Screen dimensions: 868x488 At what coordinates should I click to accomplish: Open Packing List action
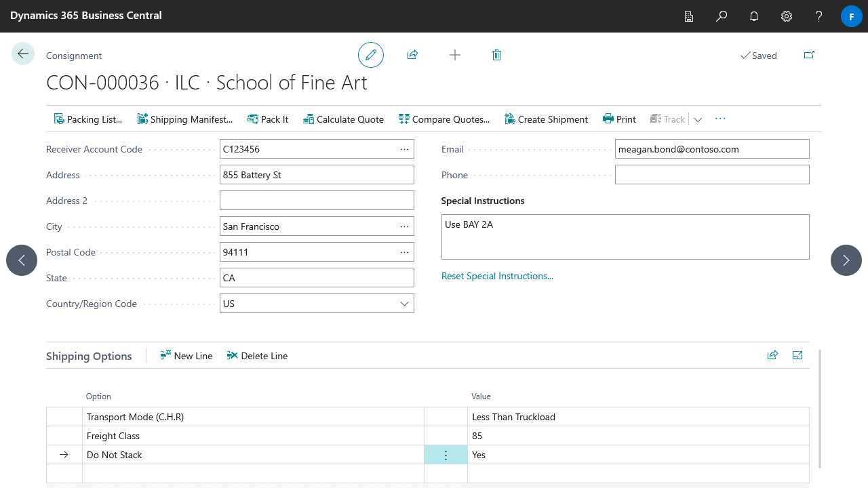click(88, 119)
